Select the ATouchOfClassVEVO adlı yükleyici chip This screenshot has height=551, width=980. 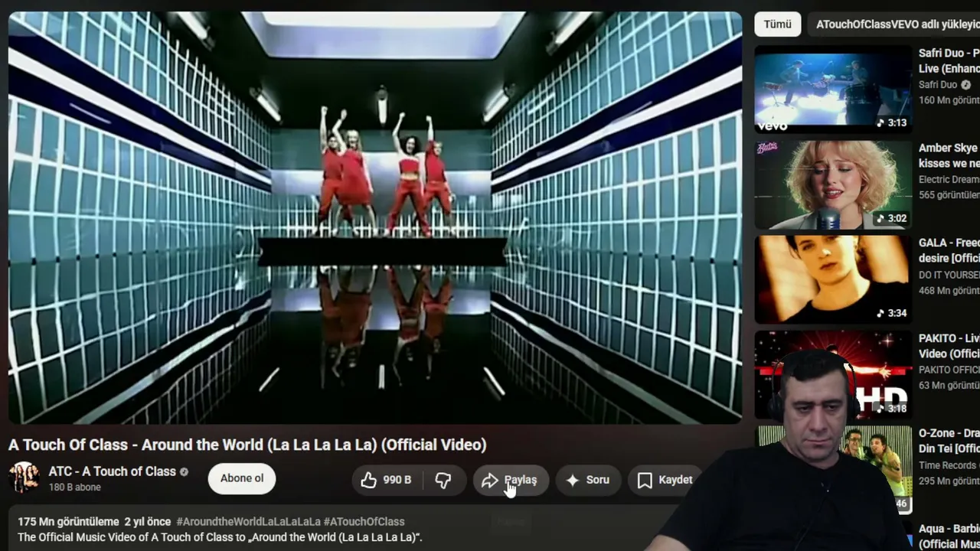[893, 24]
